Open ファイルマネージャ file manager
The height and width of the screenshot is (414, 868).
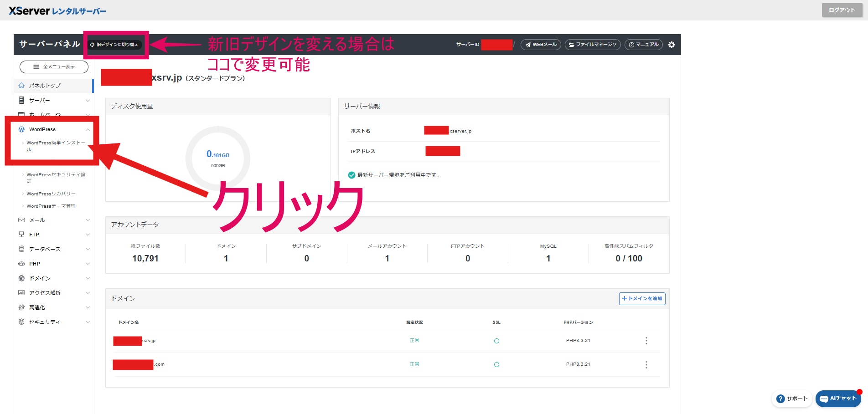click(x=592, y=45)
